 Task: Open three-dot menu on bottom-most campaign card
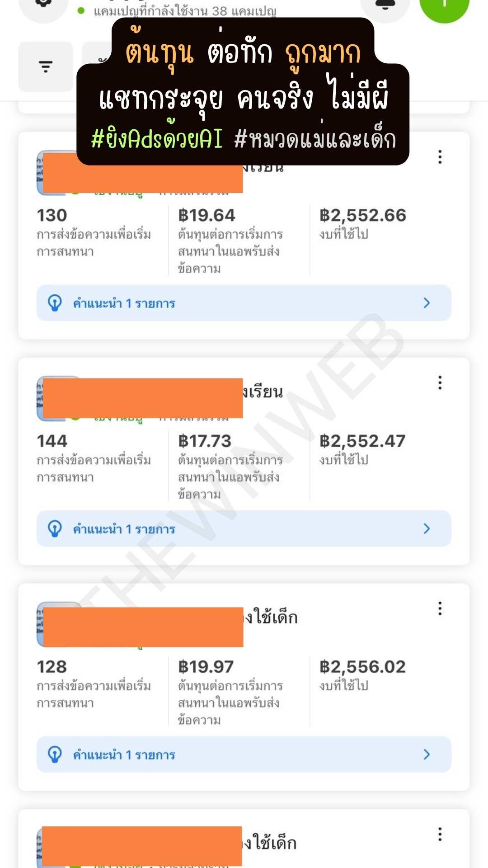click(x=440, y=834)
